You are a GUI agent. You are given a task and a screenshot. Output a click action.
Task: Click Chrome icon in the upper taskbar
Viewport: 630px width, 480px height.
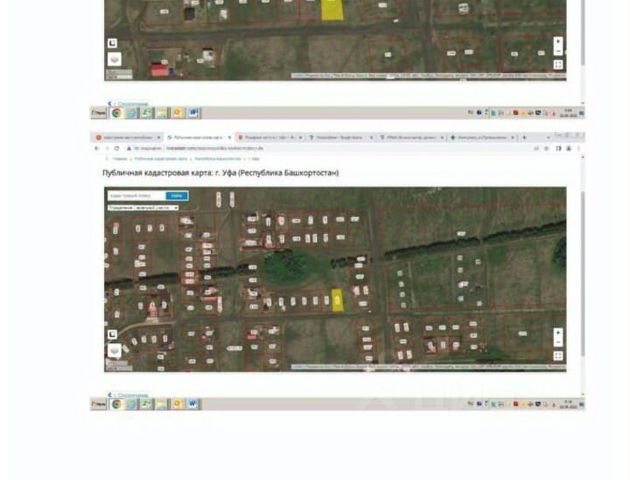pyautogui.click(x=117, y=113)
